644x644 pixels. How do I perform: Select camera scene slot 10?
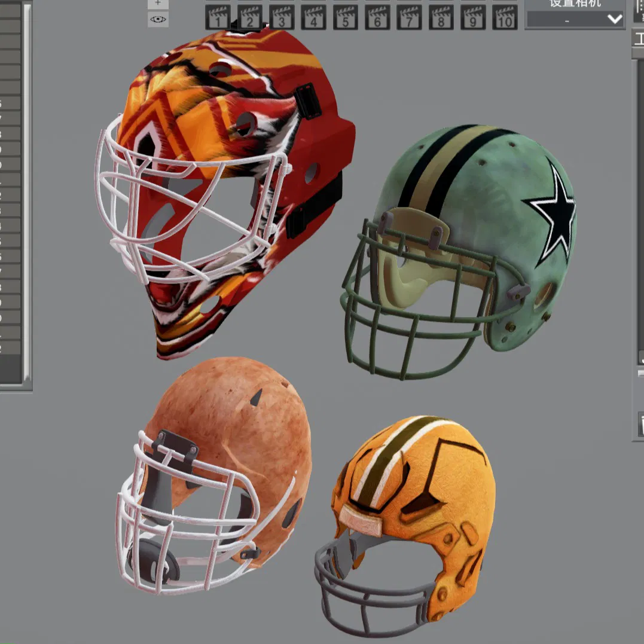pos(505,18)
